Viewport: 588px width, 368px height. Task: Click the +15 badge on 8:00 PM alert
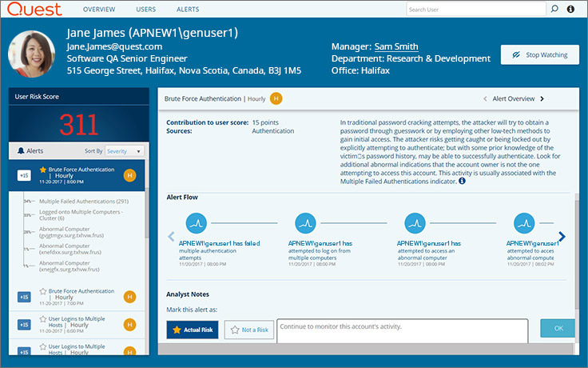click(x=24, y=175)
